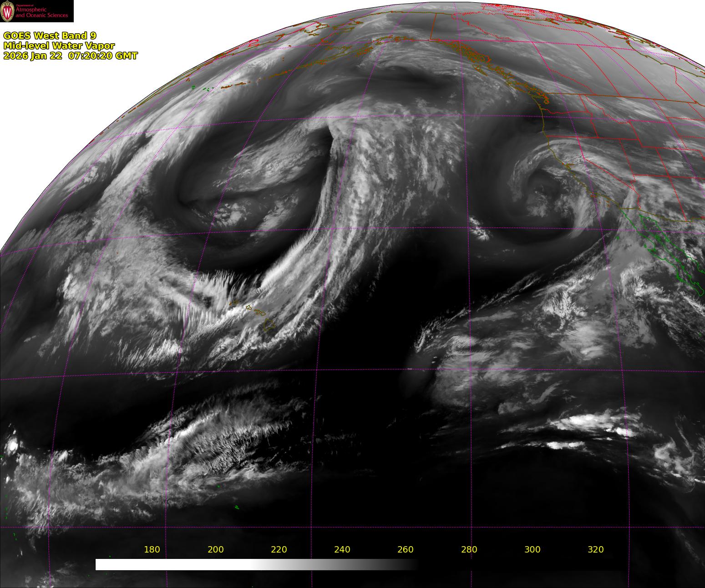Viewport: 705px width, 588px height.
Task: Click the 200 label on the temperature scale
Action: pos(215,549)
